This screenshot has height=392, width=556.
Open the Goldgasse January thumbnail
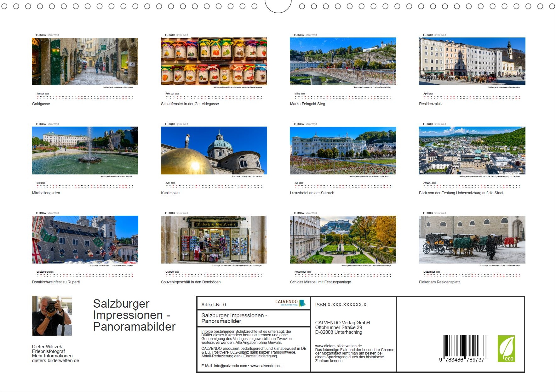85,61
